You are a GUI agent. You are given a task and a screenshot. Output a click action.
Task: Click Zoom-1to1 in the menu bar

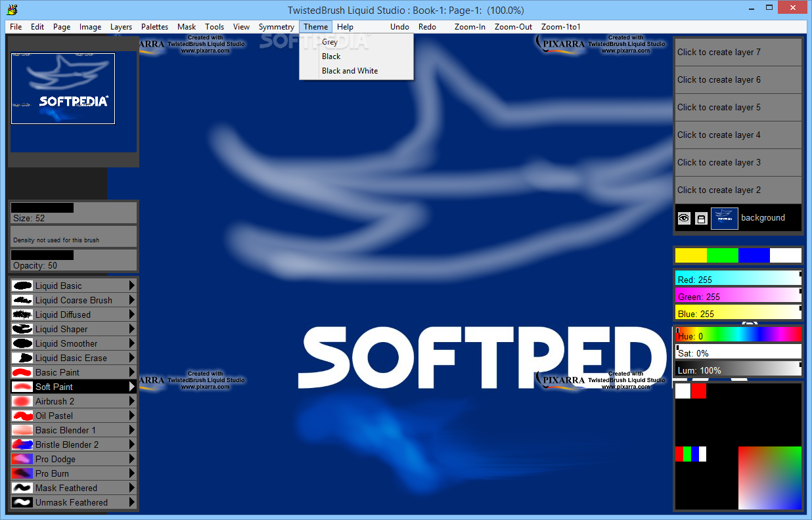tap(561, 27)
